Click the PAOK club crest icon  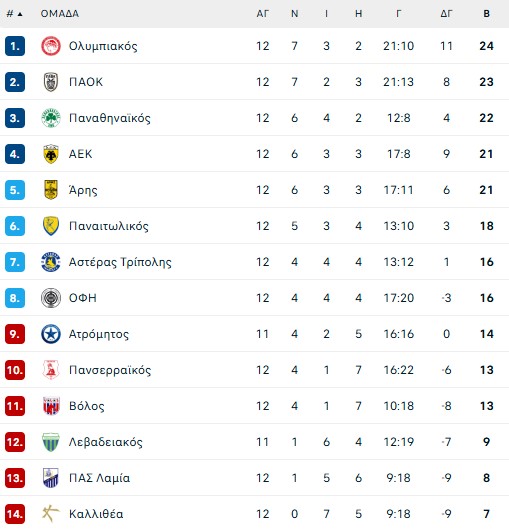[51, 82]
